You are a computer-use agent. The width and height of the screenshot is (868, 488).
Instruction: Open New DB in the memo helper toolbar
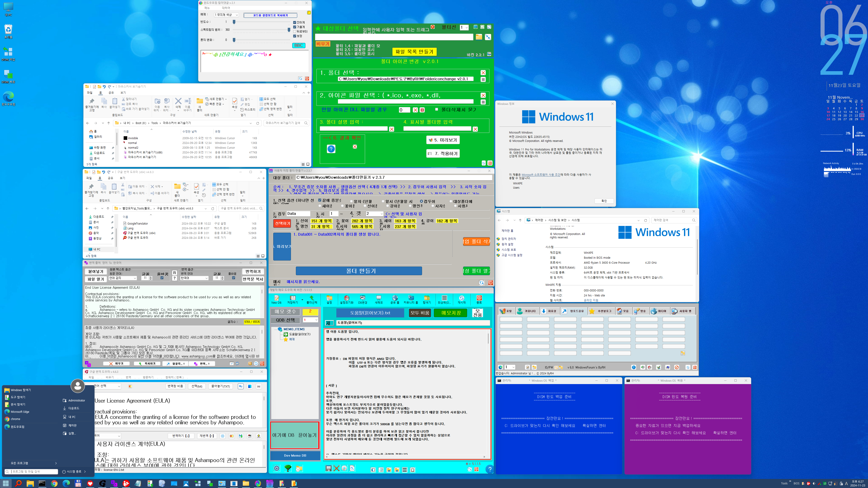click(276, 299)
